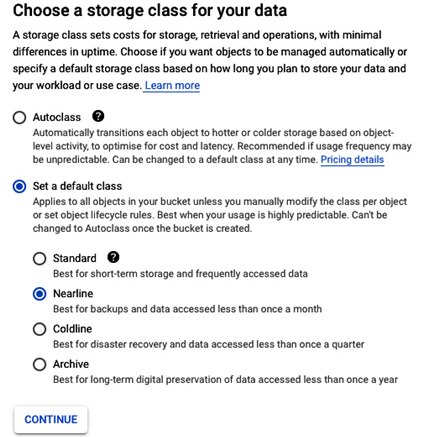430x437 pixels.
Task: Choose the Standard storage class radio button
Action: click(x=39, y=258)
